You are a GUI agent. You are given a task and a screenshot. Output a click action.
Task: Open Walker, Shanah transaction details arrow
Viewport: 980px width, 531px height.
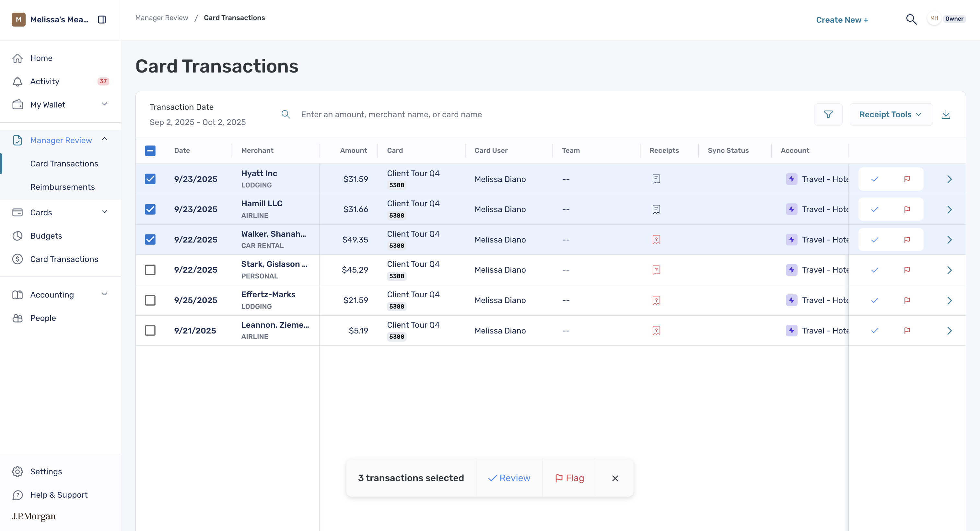point(950,240)
